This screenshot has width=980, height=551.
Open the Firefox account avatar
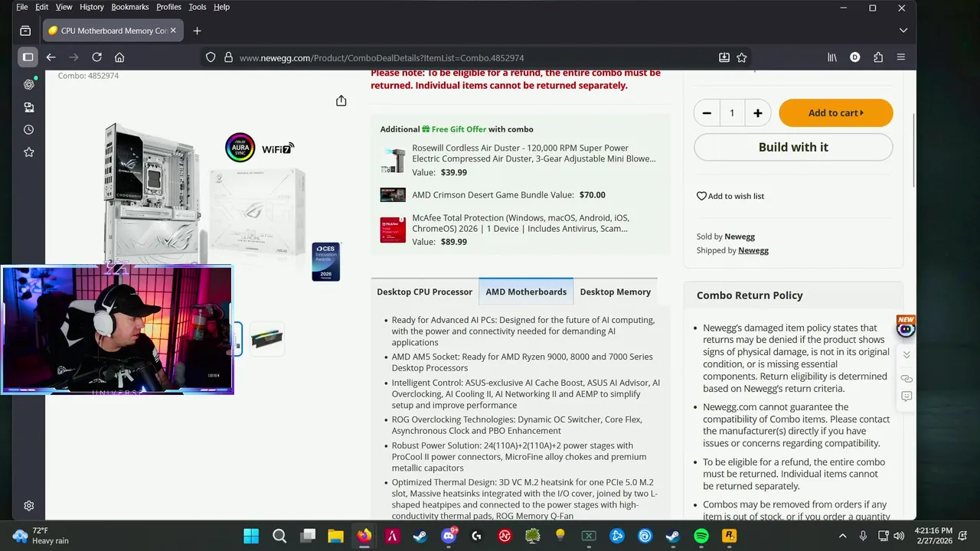(855, 57)
